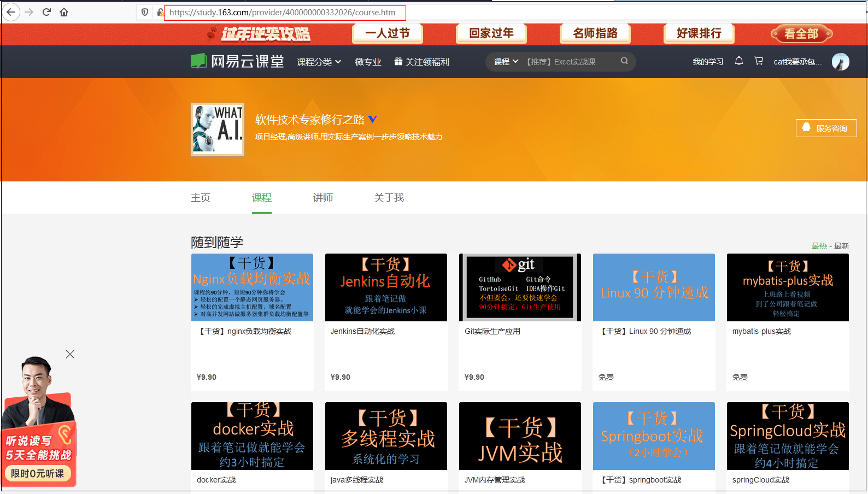Click the blue V verified badge
Screen dimensions: 868x494
373,119
